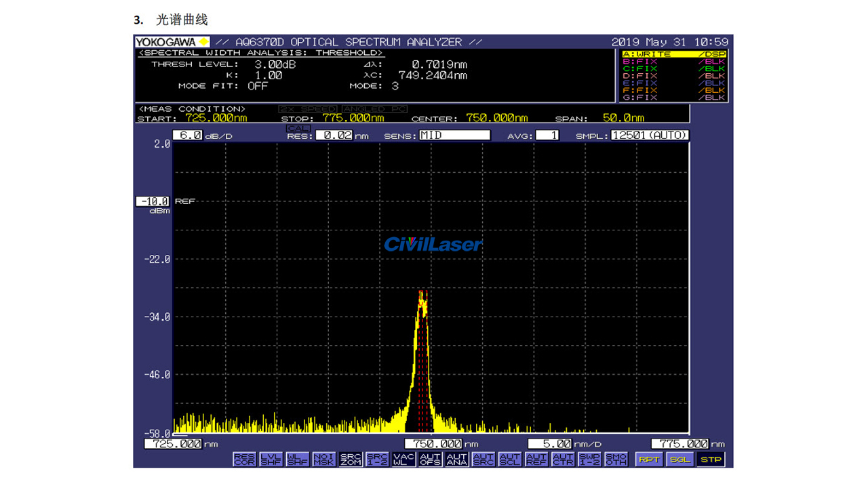The height and width of the screenshot is (488, 868).
Task: Click the NOI MSK noise mask icon
Action: (x=324, y=459)
